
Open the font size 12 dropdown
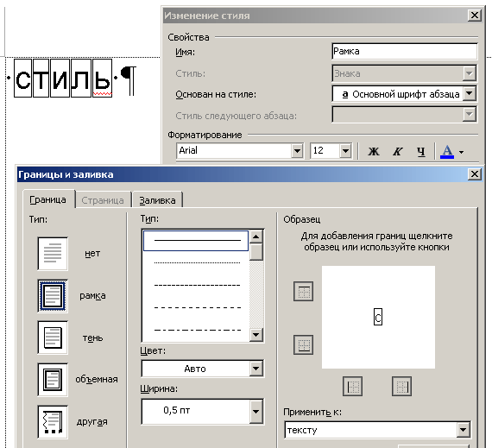pos(345,151)
